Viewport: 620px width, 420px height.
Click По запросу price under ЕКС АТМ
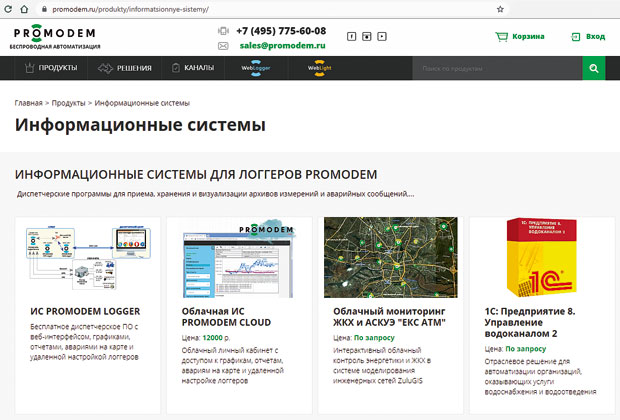pyautogui.click(x=374, y=338)
